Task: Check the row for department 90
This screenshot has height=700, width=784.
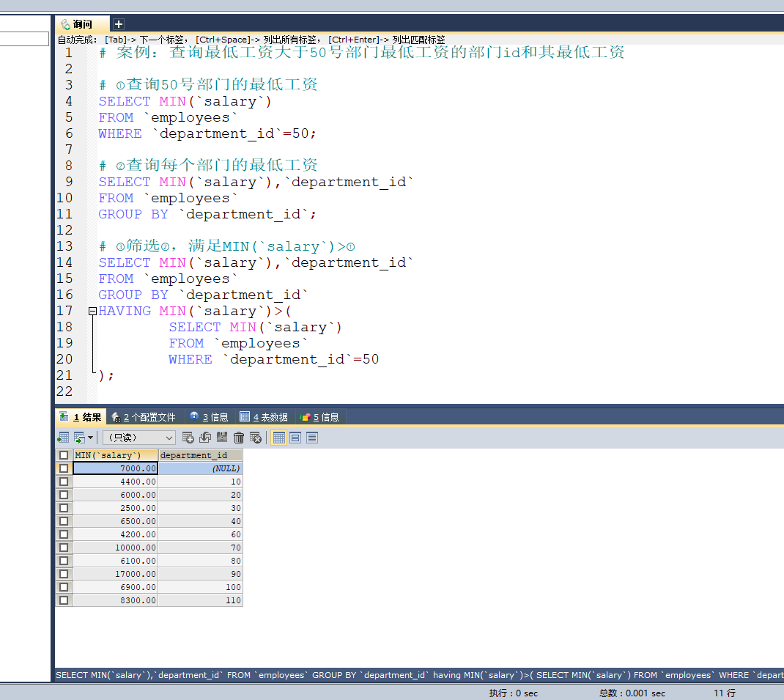Action: 64,574
